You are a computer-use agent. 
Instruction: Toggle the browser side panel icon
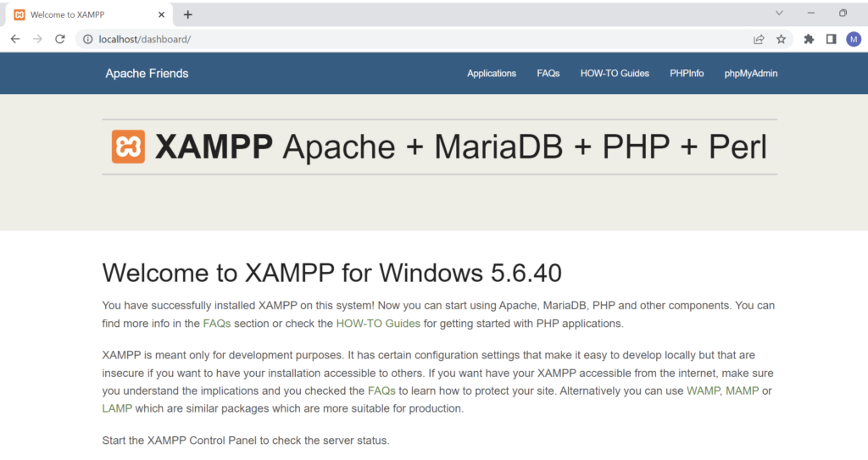(831, 39)
